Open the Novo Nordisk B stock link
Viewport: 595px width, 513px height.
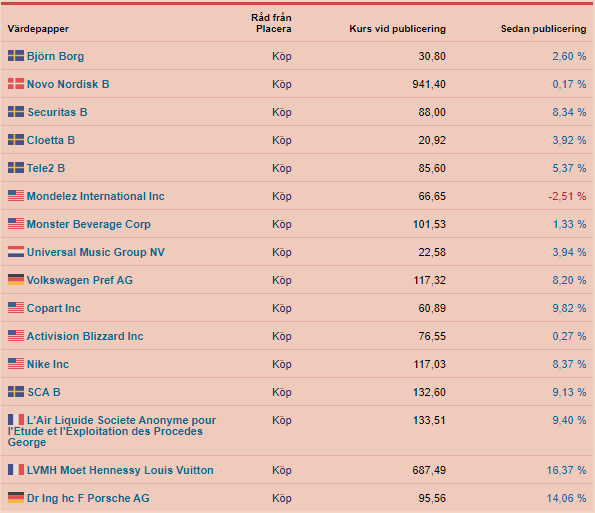click(x=68, y=84)
